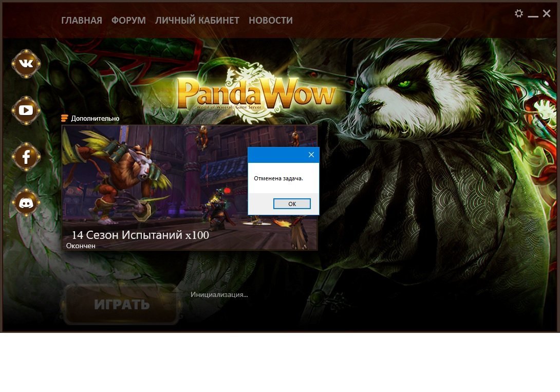The height and width of the screenshot is (392, 560).
Task: Expand the Дополнительно section
Action: (x=90, y=119)
